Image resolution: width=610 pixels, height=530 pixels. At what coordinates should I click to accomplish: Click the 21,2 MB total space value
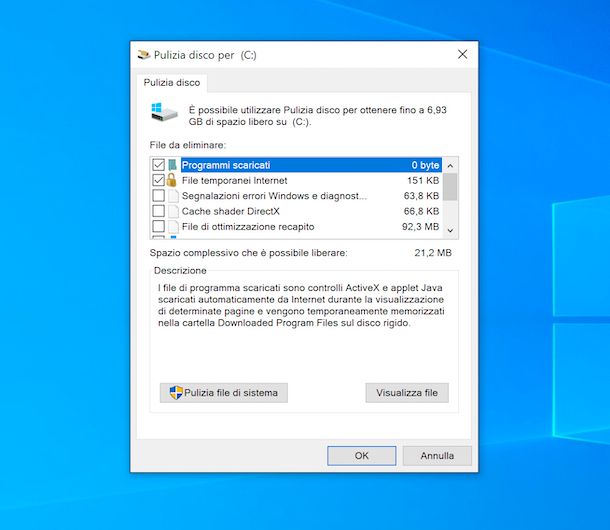433,253
